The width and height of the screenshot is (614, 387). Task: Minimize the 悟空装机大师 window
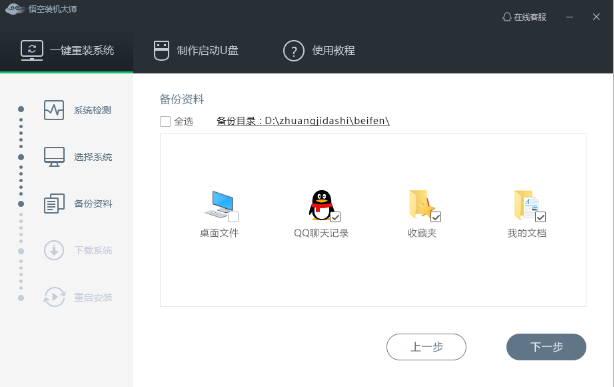(570, 17)
